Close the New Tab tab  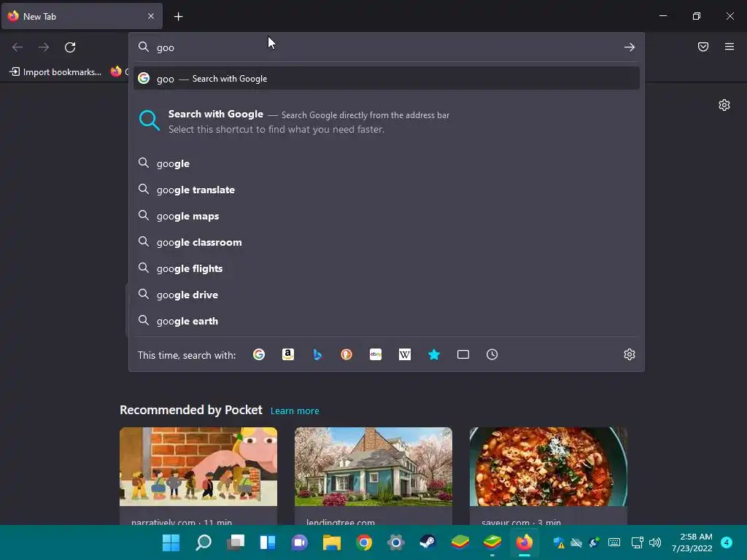pyautogui.click(x=151, y=16)
